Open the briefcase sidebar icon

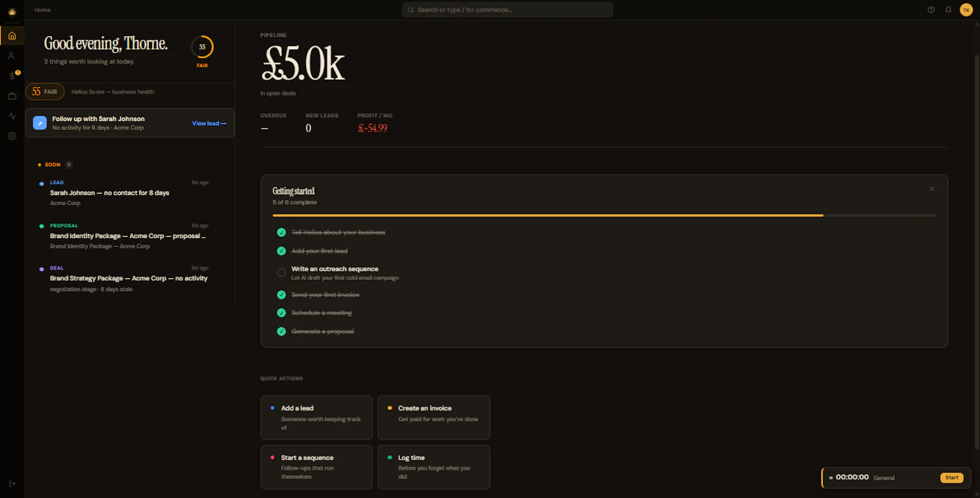point(12,96)
